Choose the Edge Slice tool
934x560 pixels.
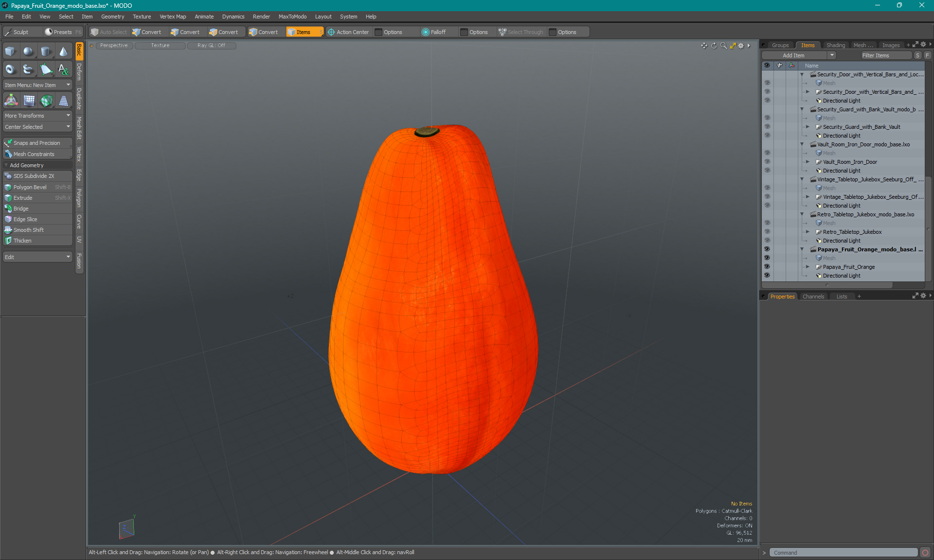[x=37, y=219]
